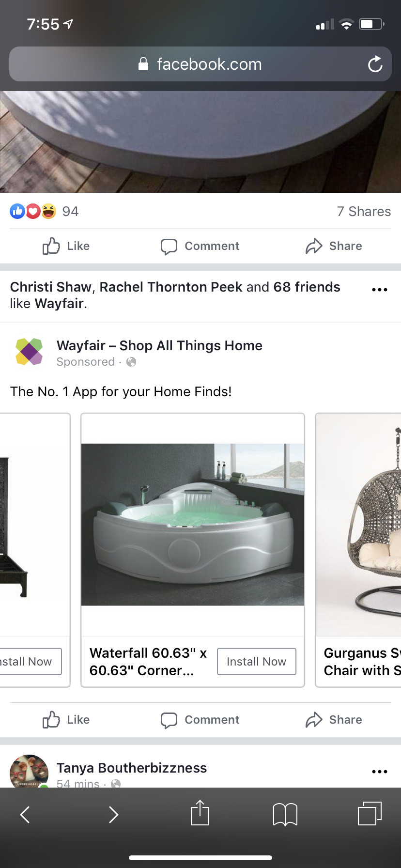Share the top photo post
401x868 pixels.
[334, 246]
